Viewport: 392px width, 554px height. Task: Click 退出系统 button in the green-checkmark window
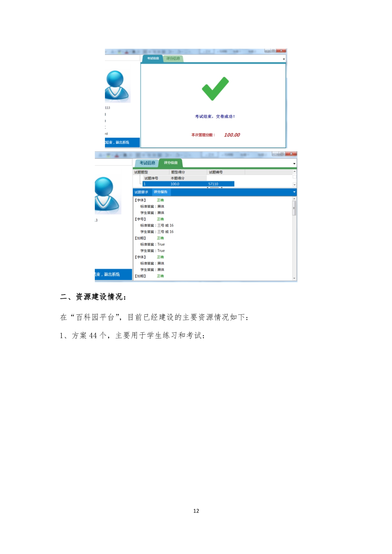pyautogui.click(x=122, y=143)
